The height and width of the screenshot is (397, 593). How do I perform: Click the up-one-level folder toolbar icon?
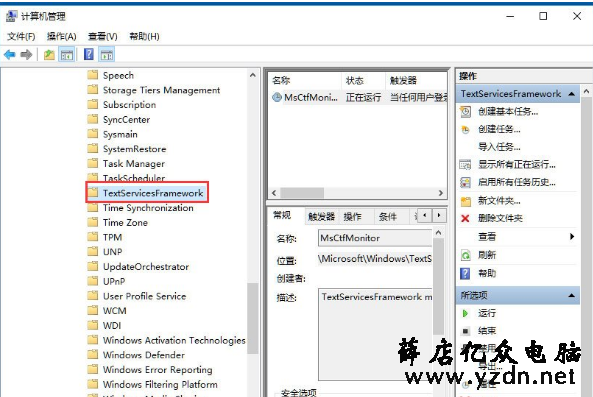coord(49,55)
